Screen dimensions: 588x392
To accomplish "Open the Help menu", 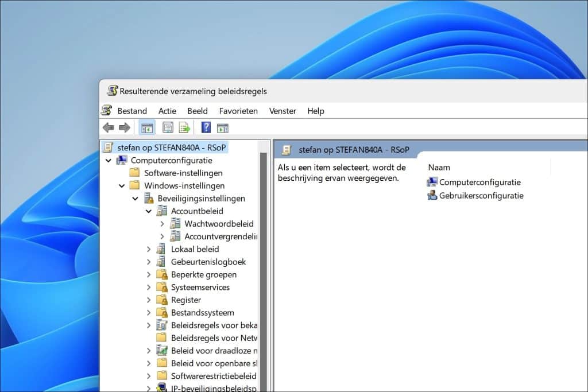I will click(316, 111).
